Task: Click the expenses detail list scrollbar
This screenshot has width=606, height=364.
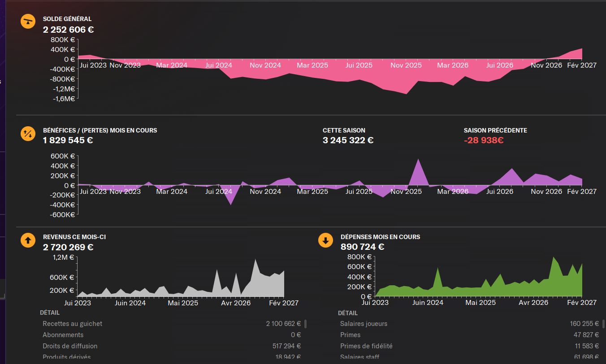Action: click(603, 324)
